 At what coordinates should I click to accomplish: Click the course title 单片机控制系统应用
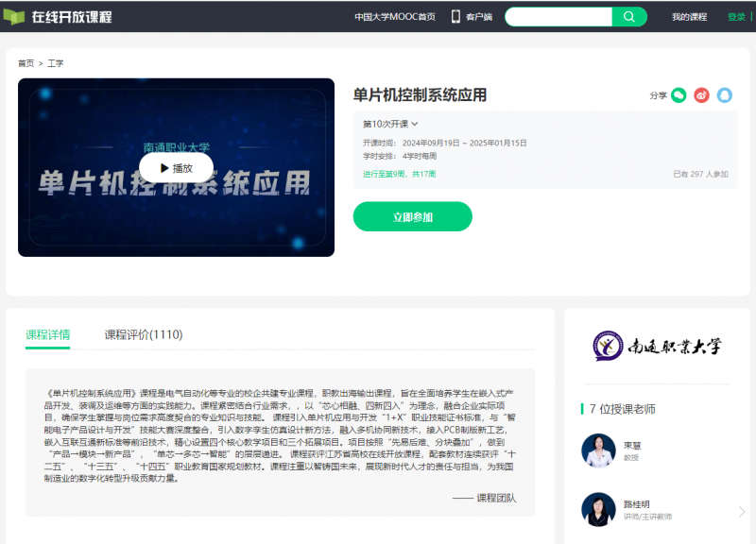click(x=420, y=95)
